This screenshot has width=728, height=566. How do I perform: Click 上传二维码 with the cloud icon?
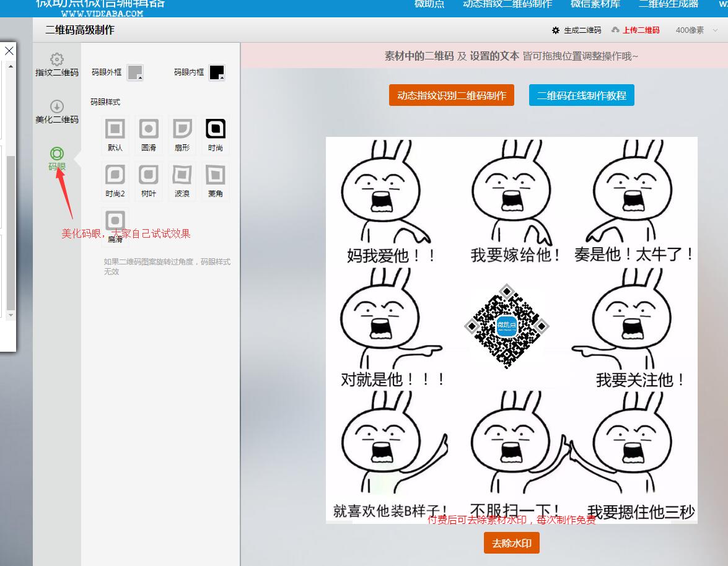[x=635, y=30]
